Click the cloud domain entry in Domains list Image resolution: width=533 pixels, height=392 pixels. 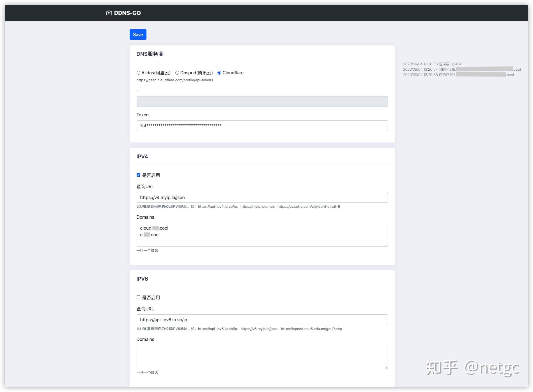[154, 228]
